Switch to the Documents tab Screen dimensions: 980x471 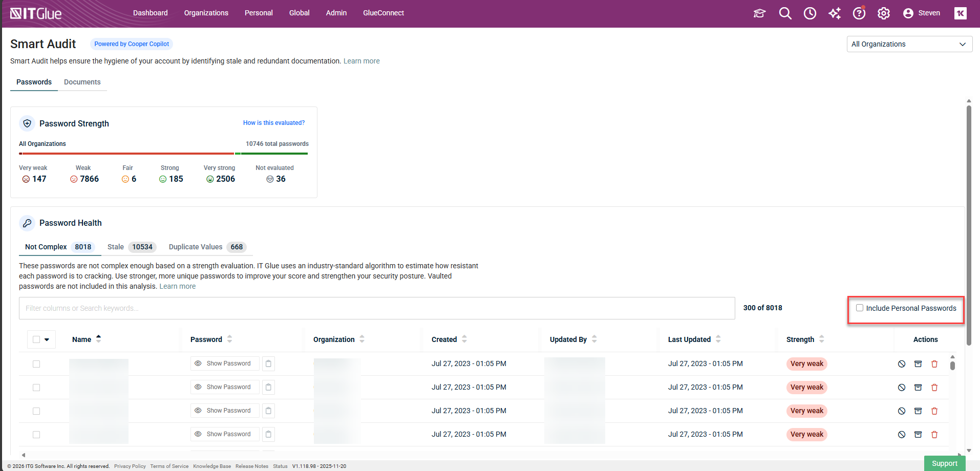tap(82, 82)
